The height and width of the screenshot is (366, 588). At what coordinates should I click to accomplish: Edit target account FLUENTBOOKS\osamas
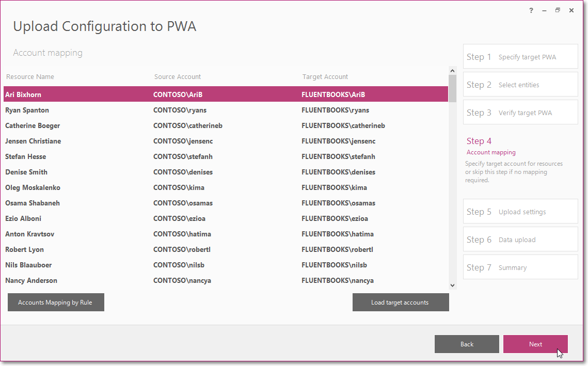point(339,203)
